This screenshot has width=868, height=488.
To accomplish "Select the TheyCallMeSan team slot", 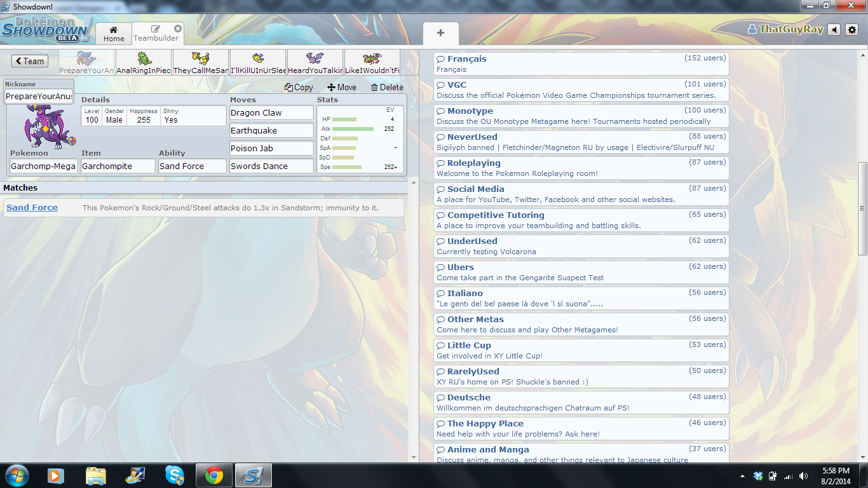I will (x=201, y=63).
